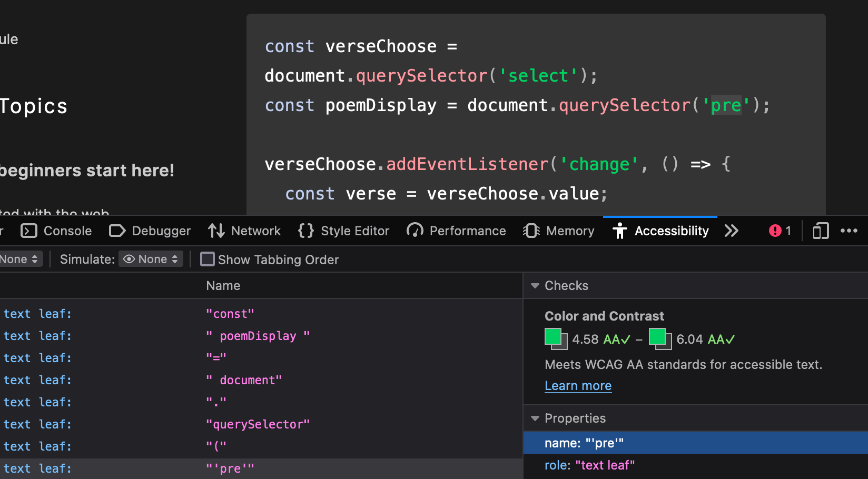Open the DevTools customize menu
868x479 pixels.
tap(850, 231)
